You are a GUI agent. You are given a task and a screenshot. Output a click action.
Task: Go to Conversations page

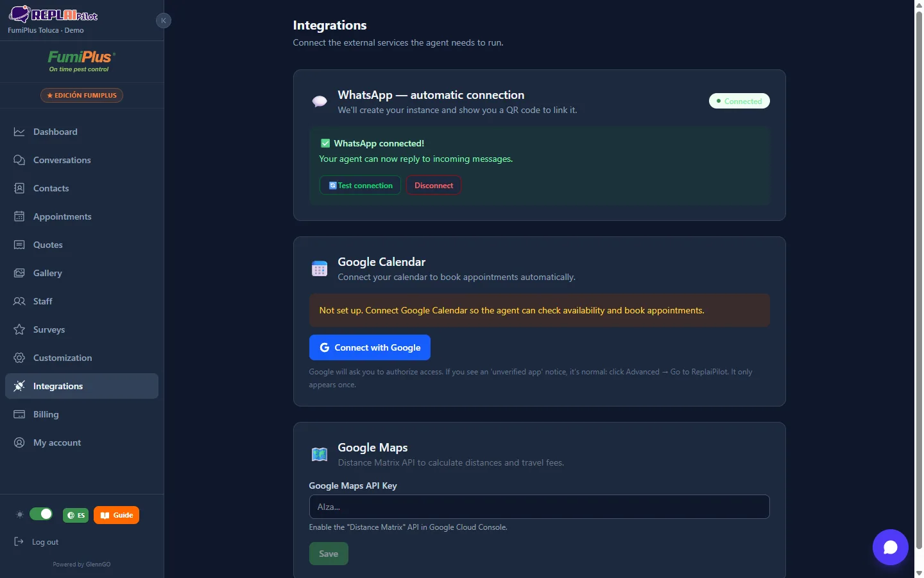81,160
